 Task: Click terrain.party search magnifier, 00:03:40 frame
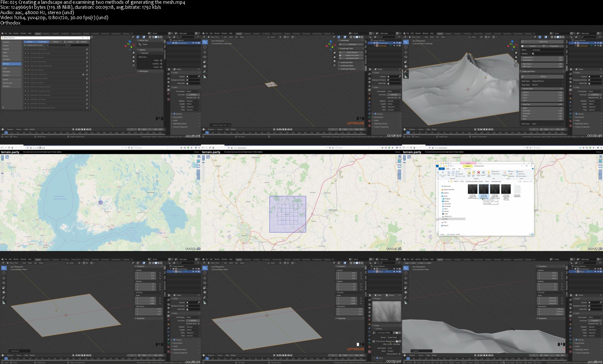(7, 157)
